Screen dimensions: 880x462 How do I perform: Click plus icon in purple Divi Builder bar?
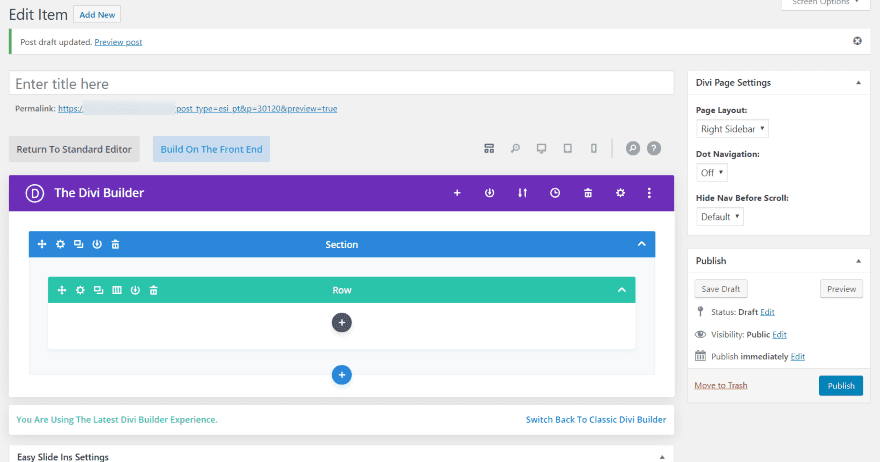(457, 193)
